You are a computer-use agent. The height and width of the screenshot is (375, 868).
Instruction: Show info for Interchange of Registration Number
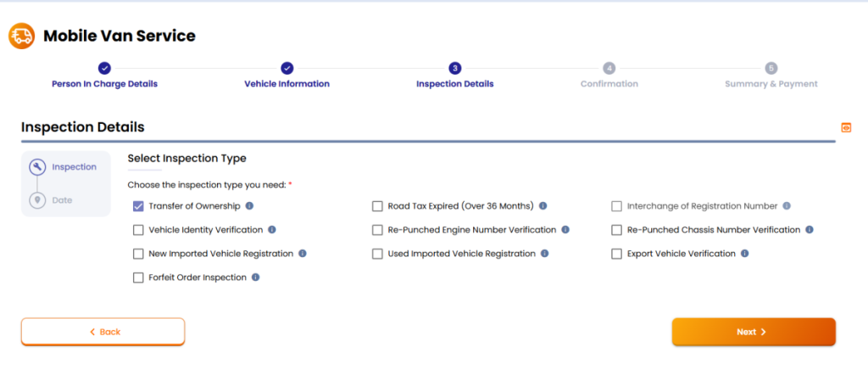pyautogui.click(x=787, y=206)
